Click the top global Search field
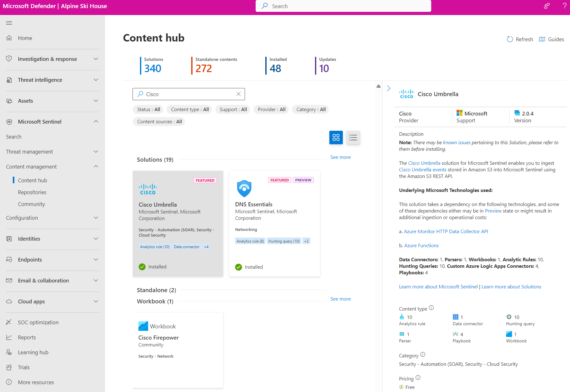 click(x=343, y=6)
